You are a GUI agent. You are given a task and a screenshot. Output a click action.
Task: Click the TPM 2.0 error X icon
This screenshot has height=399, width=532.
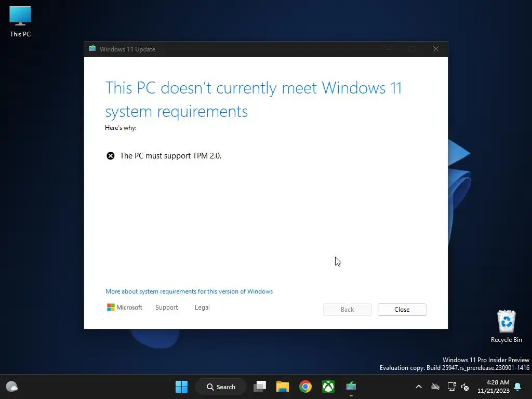110,156
